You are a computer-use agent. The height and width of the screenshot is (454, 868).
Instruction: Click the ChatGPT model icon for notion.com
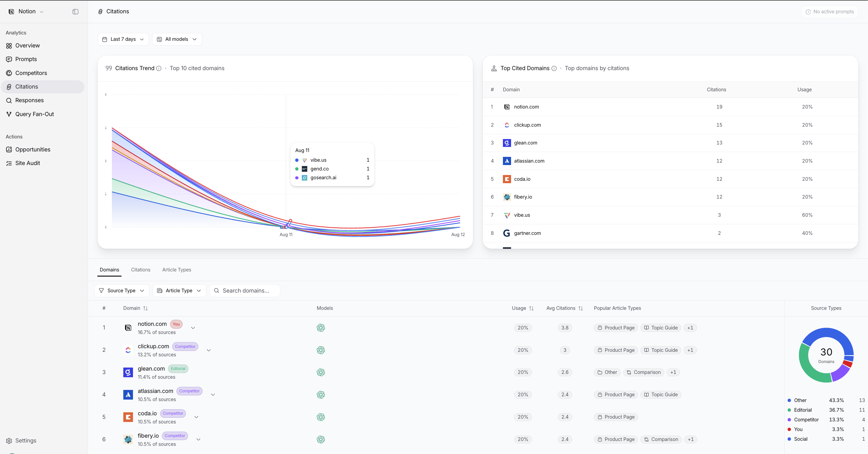coord(321,328)
